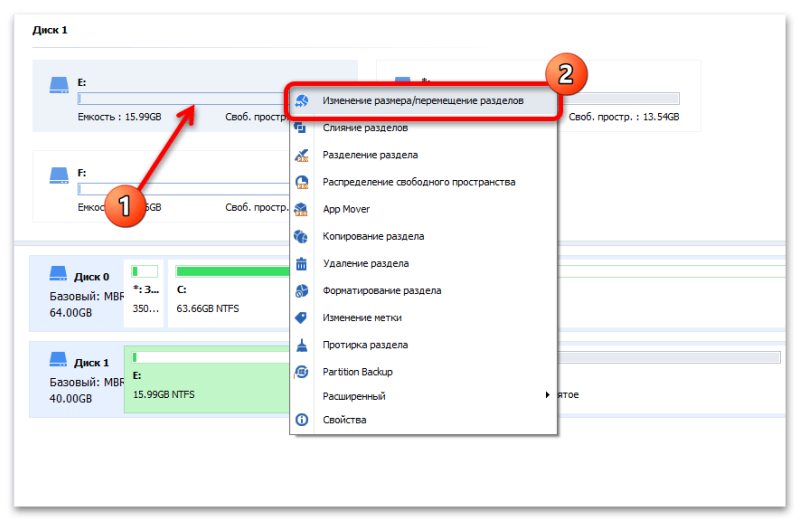This screenshot has width=800, height=521.
Task: Click the drive icon next to F: partition
Action: (59, 176)
